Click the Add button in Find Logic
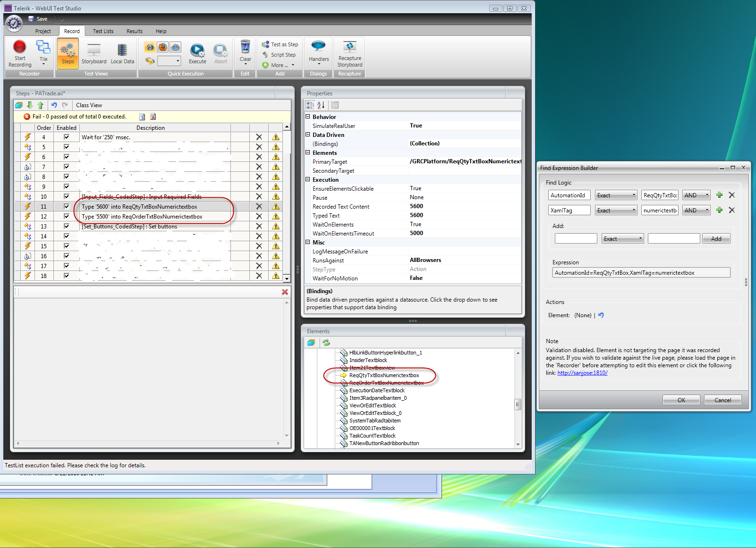This screenshot has width=756, height=548. (x=716, y=238)
